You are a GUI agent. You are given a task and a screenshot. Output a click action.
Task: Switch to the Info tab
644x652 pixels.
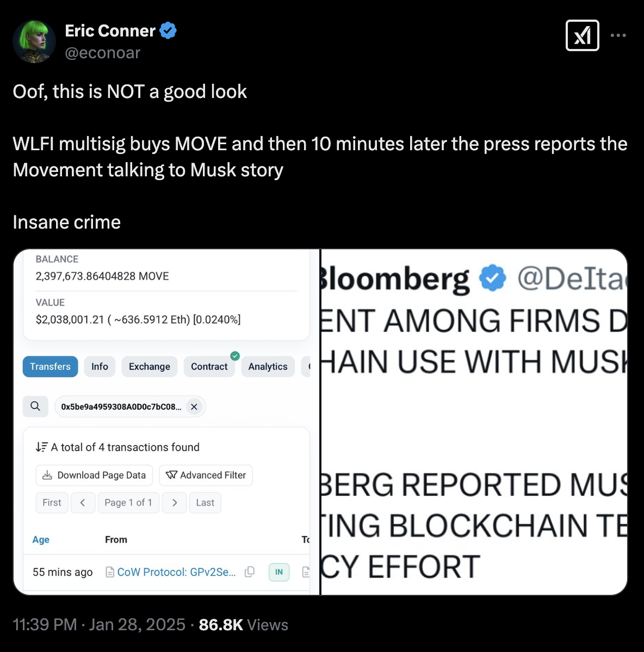pos(100,366)
